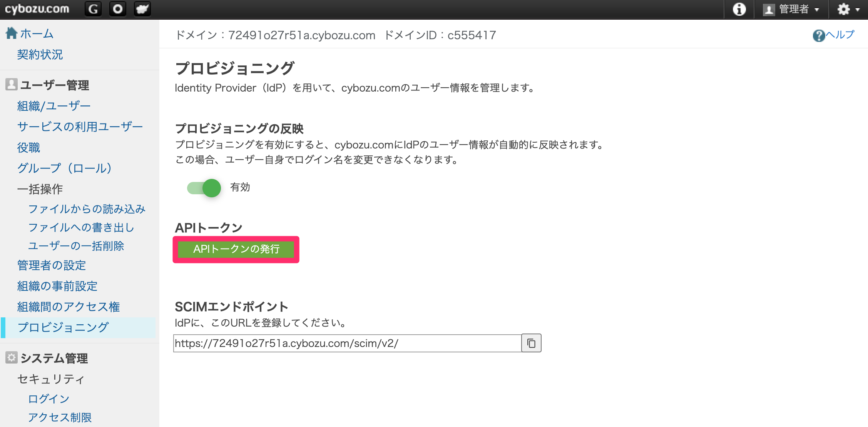Open グループ（ロール） in sidebar
The height and width of the screenshot is (427, 868).
(65, 168)
